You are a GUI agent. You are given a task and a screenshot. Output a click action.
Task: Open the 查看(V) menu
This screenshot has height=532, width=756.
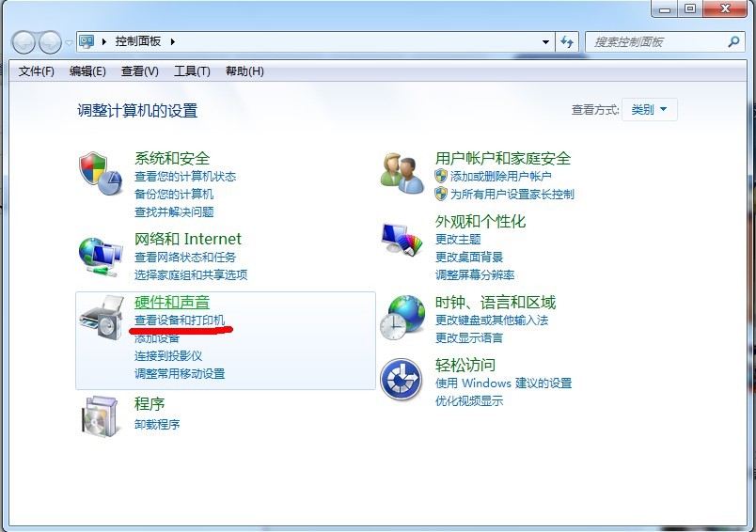click(140, 71)
